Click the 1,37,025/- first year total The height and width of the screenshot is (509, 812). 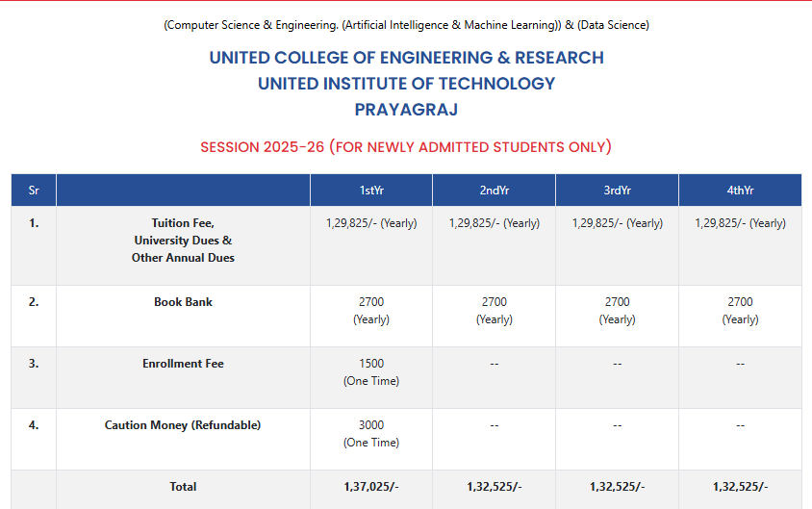click(x=371, y=487)
